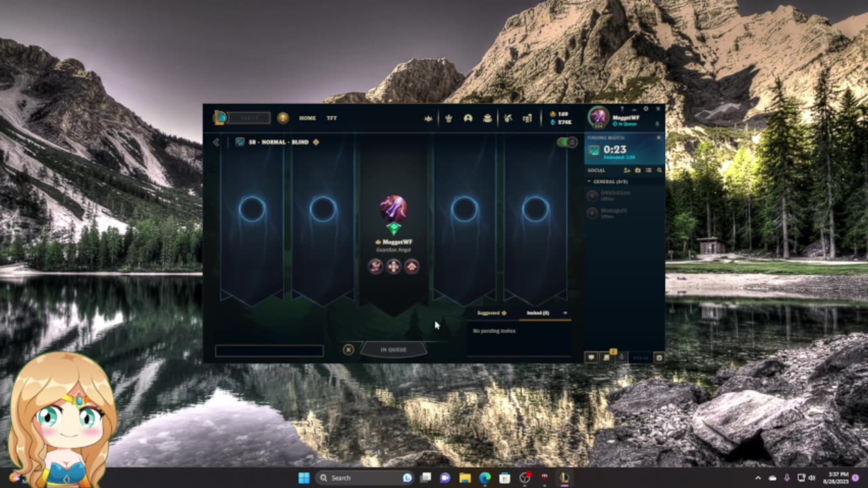The image size is (868, 488).
Task: Click the first empty party slot
Action: (252, 209)
